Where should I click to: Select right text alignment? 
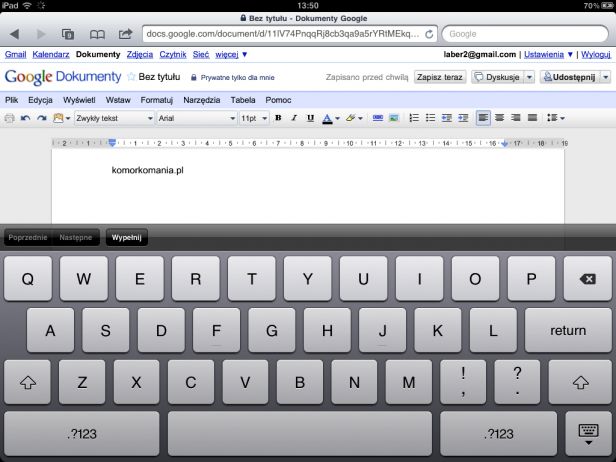tap(516, 118)
